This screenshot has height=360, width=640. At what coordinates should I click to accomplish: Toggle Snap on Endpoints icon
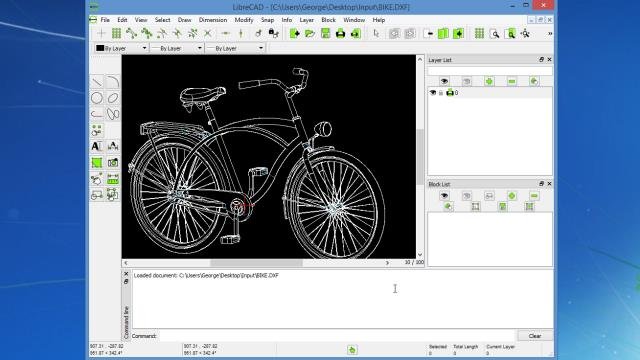131,33
